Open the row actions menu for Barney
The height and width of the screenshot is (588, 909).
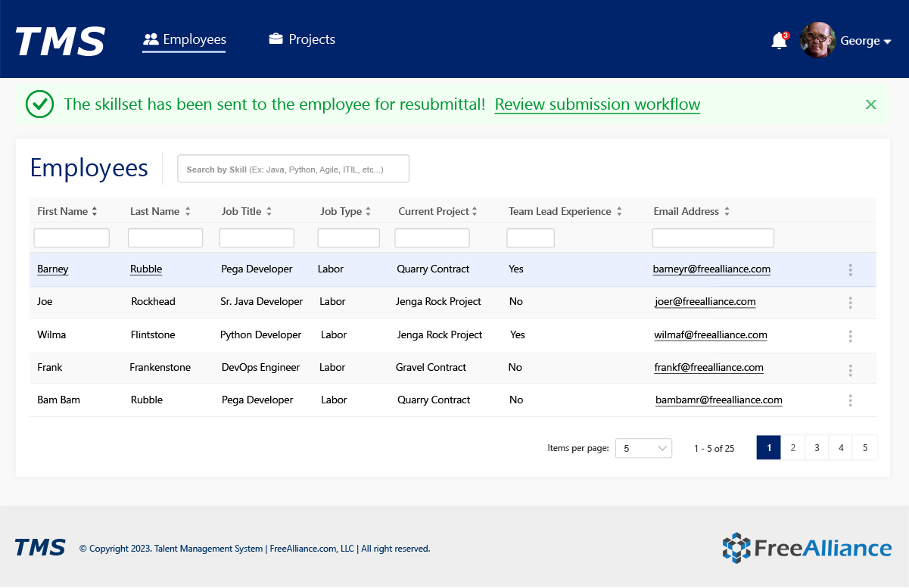tap(850, 270)
